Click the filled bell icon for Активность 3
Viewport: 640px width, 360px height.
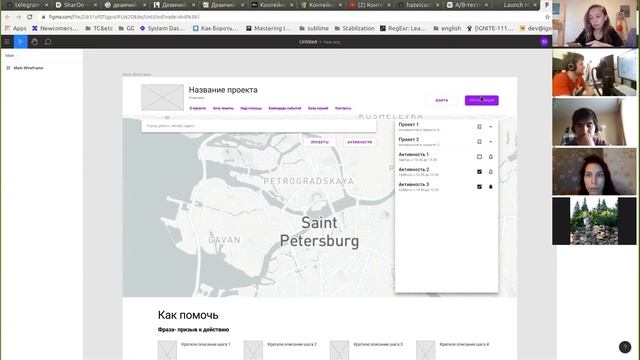491,187
